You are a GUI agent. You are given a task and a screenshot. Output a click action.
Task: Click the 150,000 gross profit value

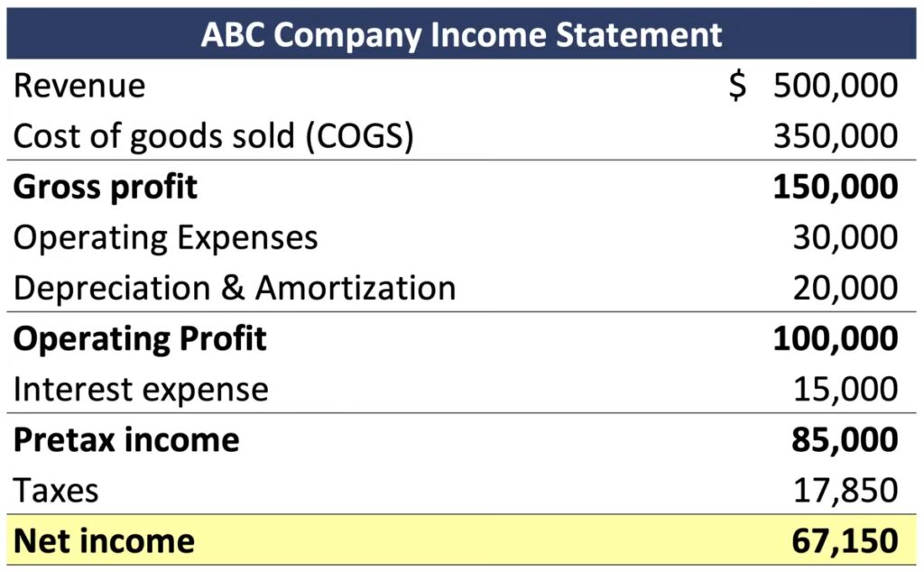click(836, 187)
